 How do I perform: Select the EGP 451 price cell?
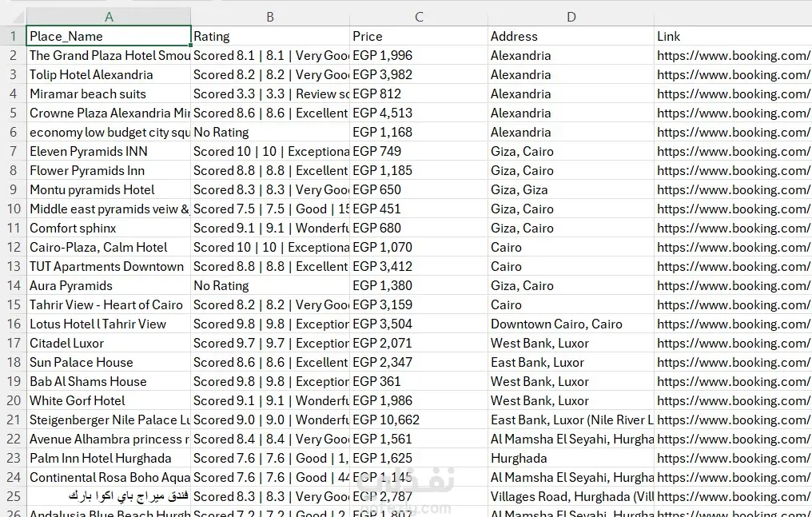419,209
